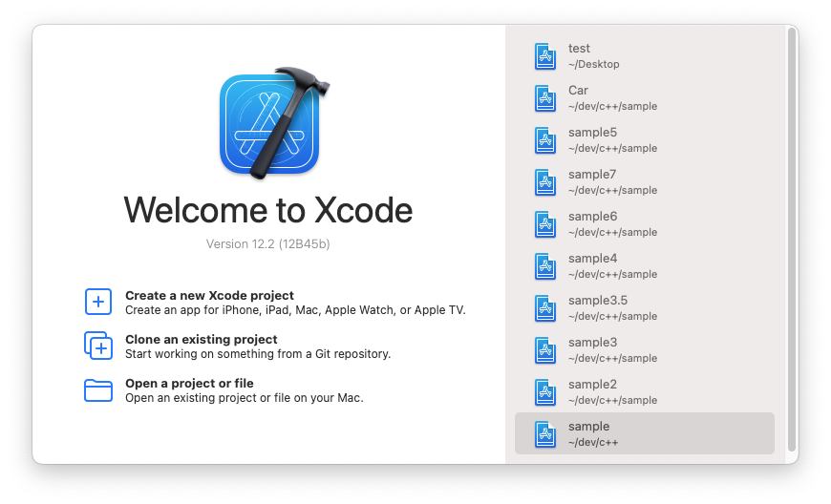This screenshot has height=504, width=831.
Task: Choose Create a new Xcode project
Action: click(275, 303)
